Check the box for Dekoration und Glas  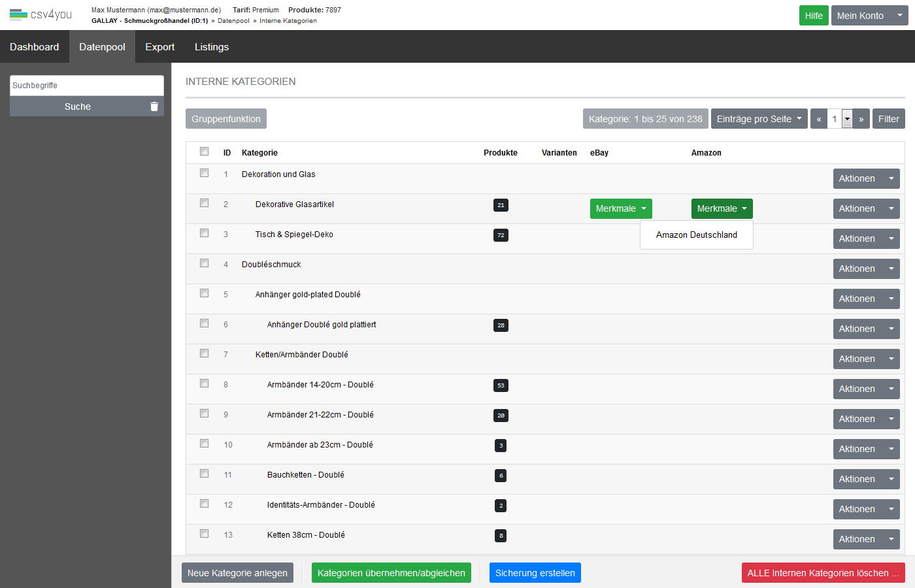[204, 173]
